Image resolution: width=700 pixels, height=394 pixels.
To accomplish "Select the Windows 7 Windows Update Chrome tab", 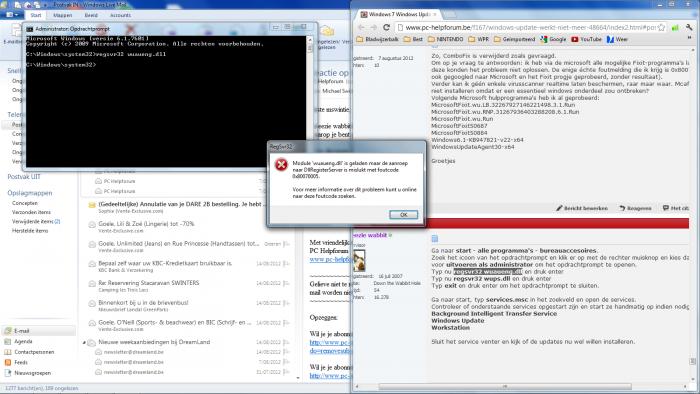I will (x=399, y=14).
